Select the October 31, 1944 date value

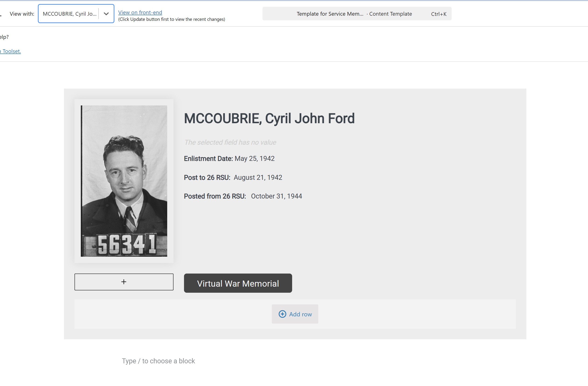[276, 196]
